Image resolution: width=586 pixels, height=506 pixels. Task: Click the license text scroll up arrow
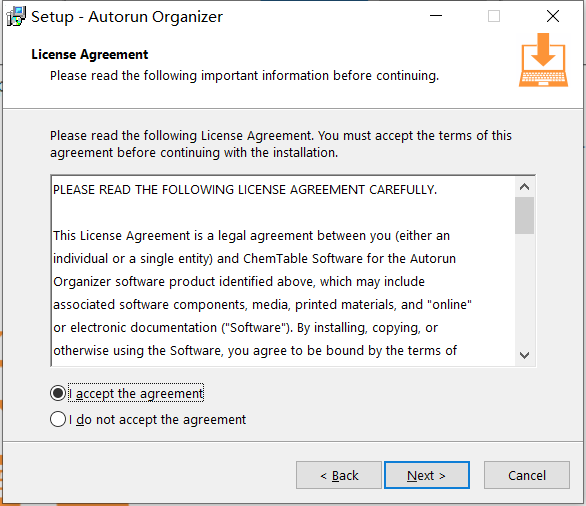[x=524, y=186]
